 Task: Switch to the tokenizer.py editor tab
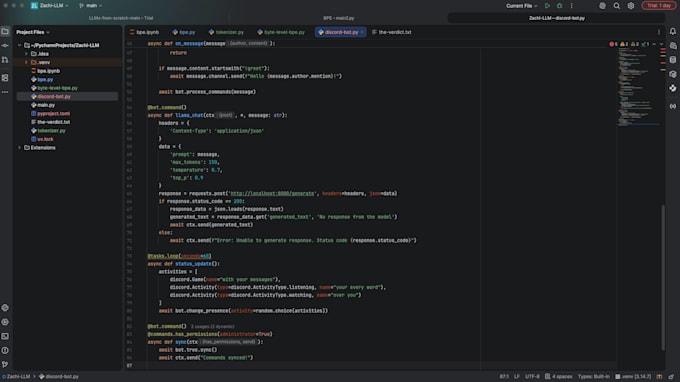coord(226,32)
